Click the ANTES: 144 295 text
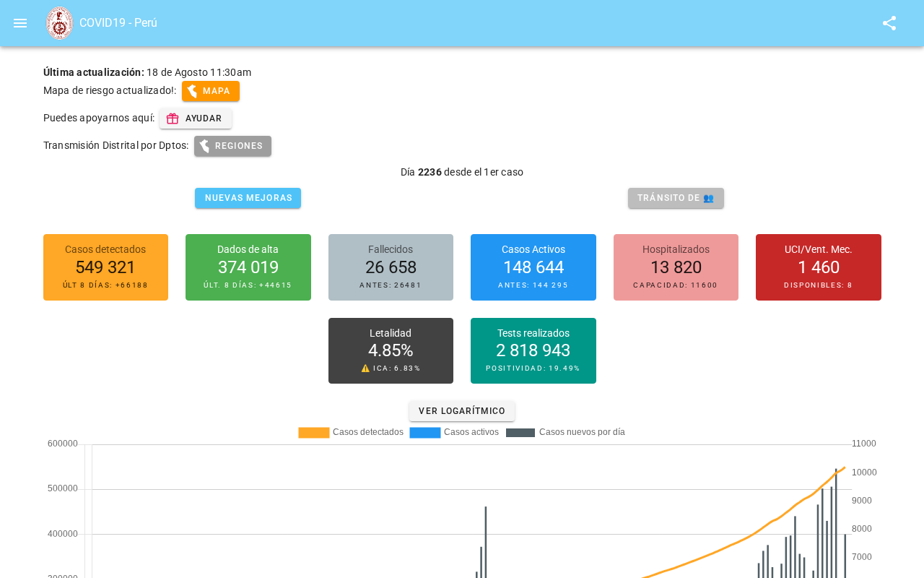924x578 pixels. tap(533, 285)
